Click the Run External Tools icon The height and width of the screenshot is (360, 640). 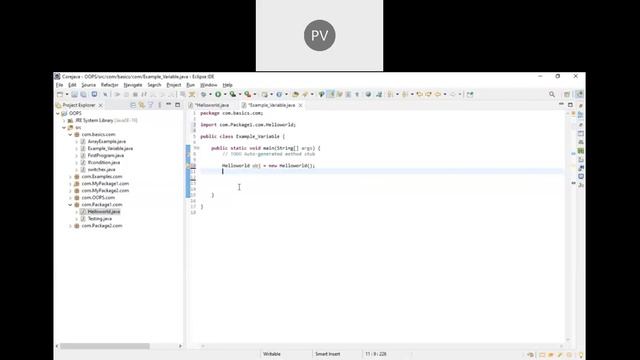247,94
